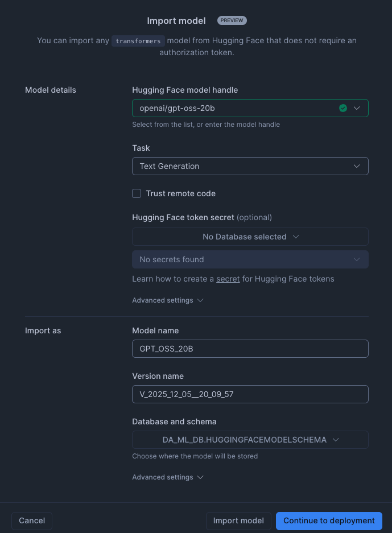Click the Import model button

(238, 520)
